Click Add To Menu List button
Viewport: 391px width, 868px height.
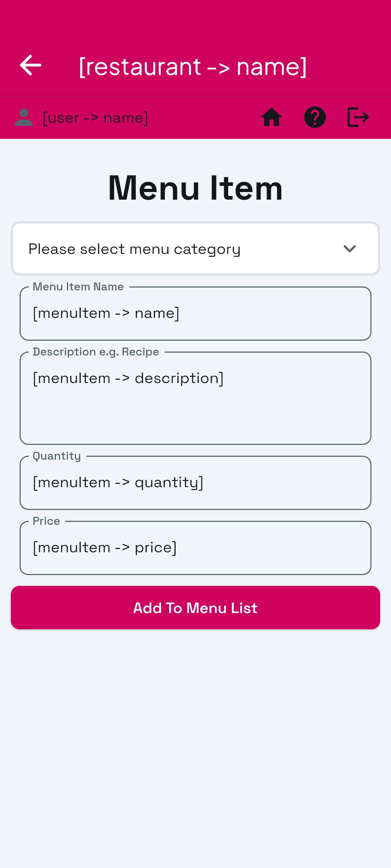[195, 608]
